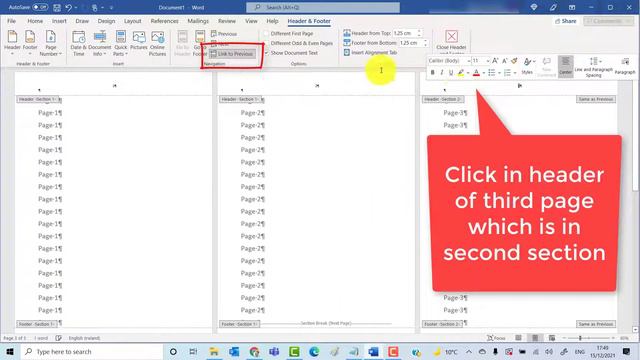Increase Header from Top spinner
The width and height of the screenshot is (640, 360).
pyautogui.click(x=419, y=31)
